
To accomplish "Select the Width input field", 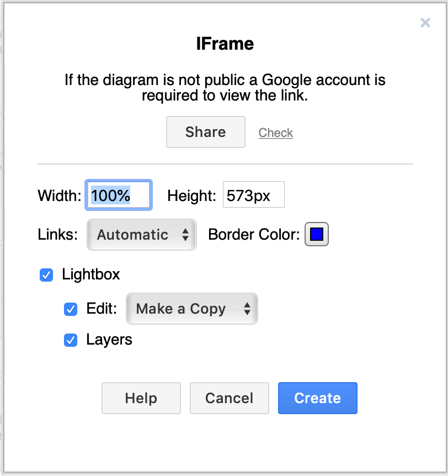I will coord(118,194).
